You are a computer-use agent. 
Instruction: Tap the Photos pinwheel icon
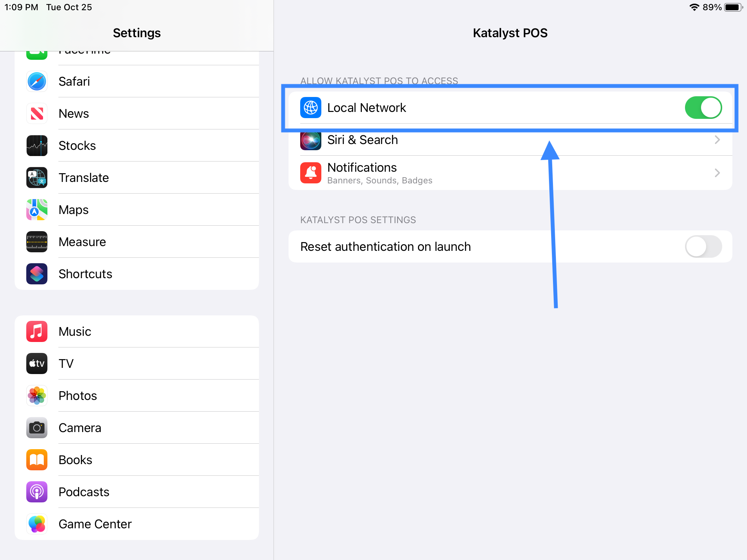click(x=37, y=396)
